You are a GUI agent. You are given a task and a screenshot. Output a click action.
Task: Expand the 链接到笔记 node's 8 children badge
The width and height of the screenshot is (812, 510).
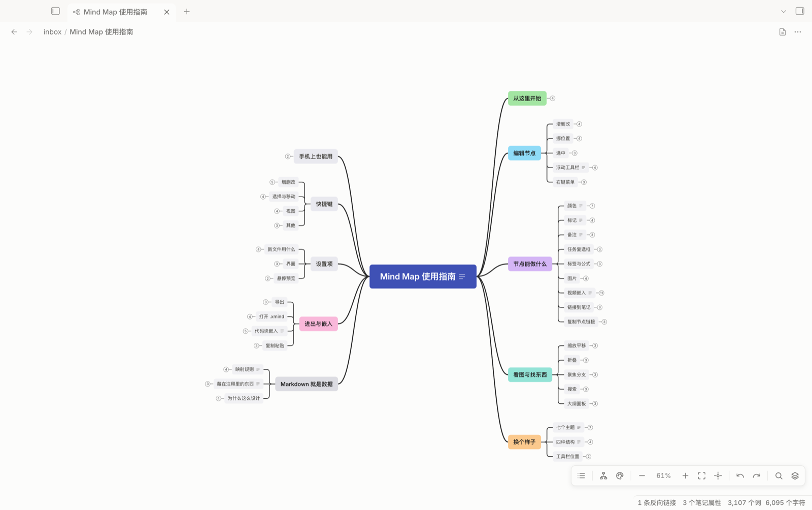(600, 307)
